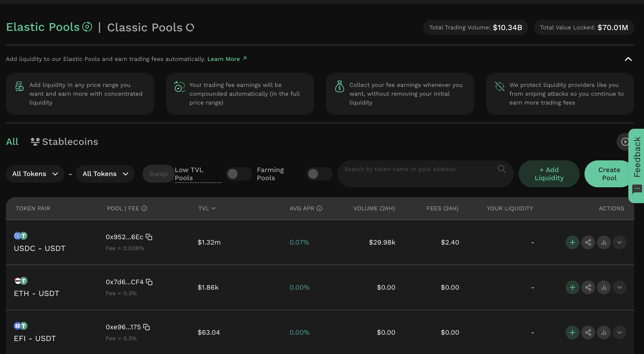Click the info icon next to AVG APR
This screenshot has width=644, height=354.
pos(319,208)
